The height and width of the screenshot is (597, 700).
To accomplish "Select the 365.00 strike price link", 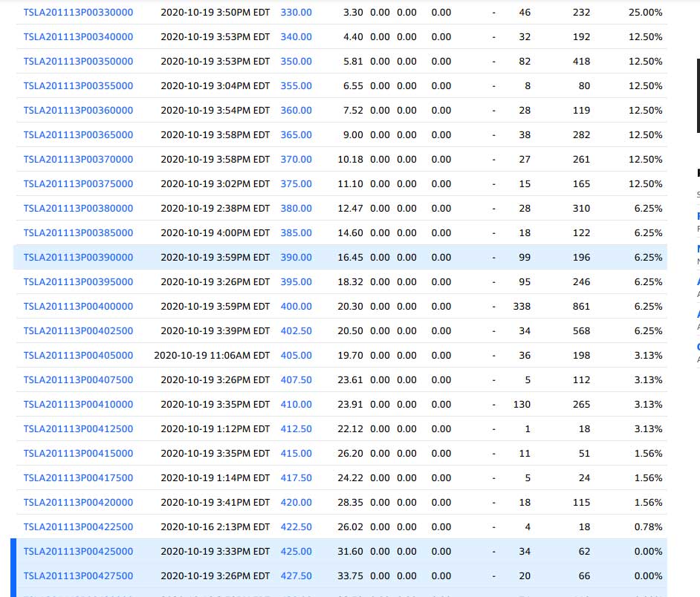I will coord(296,135).
